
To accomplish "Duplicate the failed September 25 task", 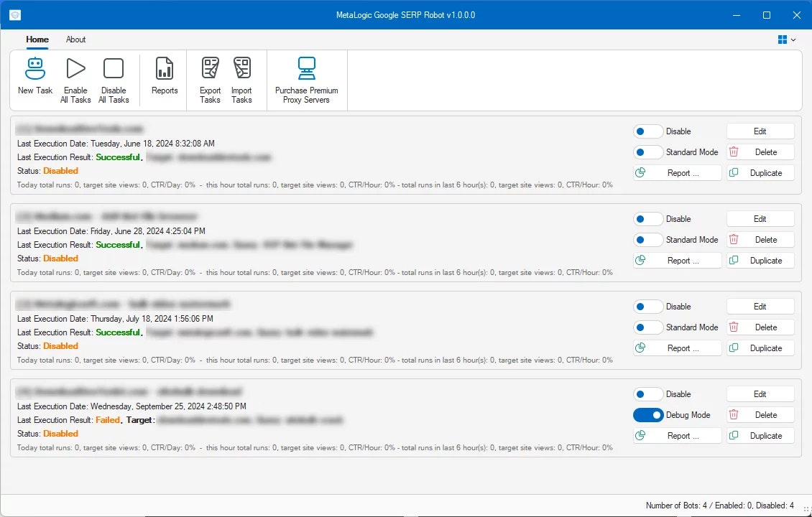I will 760,436.
